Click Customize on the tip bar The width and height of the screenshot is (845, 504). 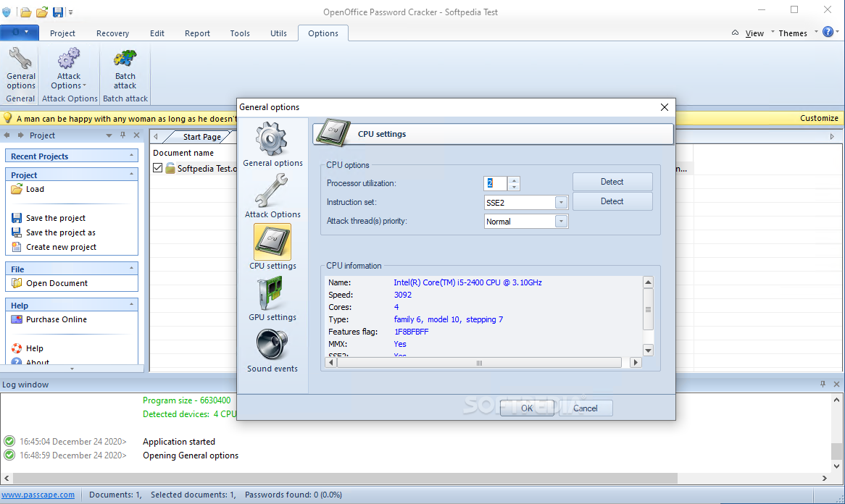pyautogui.click(x=819, y=118)
